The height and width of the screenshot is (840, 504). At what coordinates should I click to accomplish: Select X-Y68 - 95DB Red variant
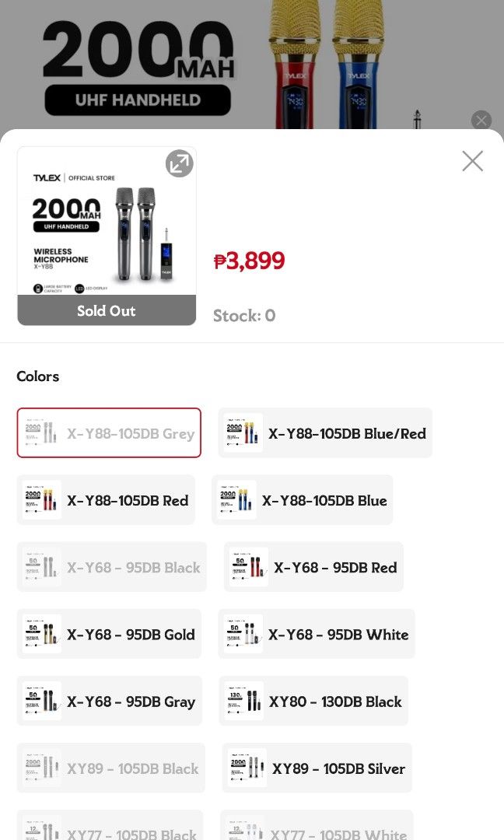coord(313,567)
